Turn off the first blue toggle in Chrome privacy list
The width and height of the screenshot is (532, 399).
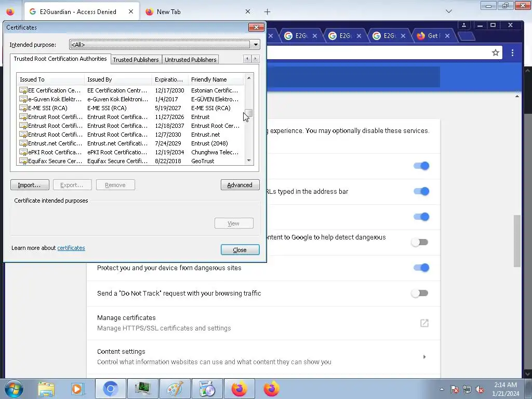tap(421, 166)
